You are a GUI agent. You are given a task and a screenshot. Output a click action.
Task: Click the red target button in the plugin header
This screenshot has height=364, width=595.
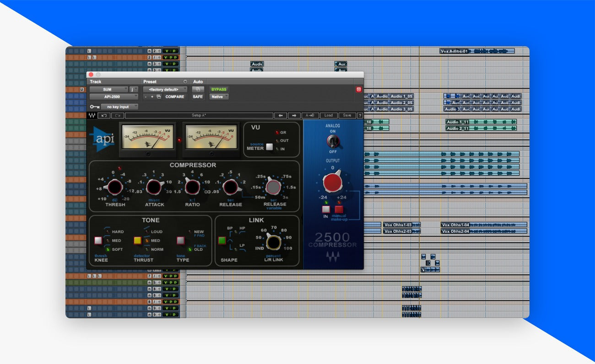(x=359, y=90)
